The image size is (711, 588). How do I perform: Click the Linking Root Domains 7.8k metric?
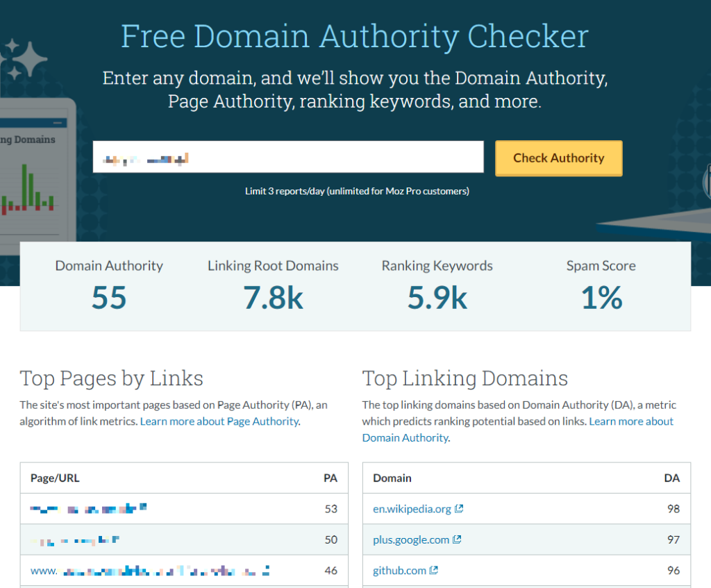[273, 299]
